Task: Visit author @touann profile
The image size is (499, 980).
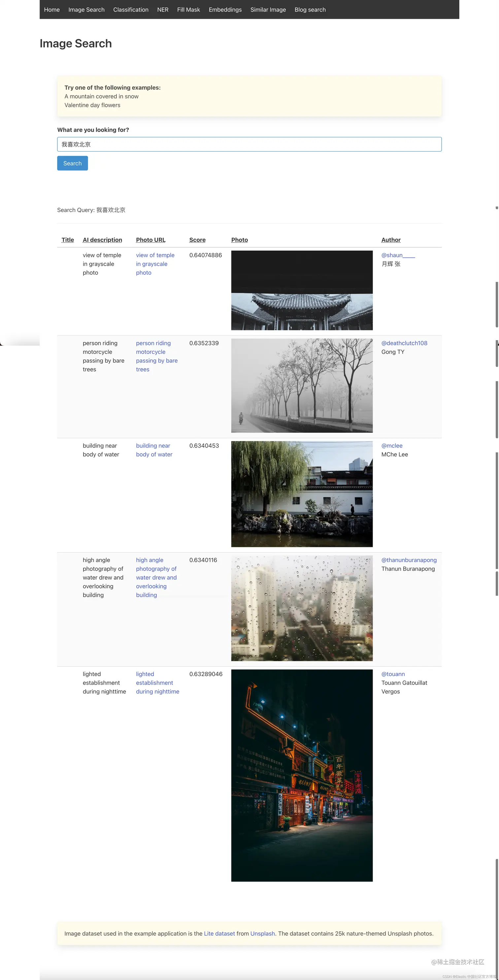Action: 393,674
